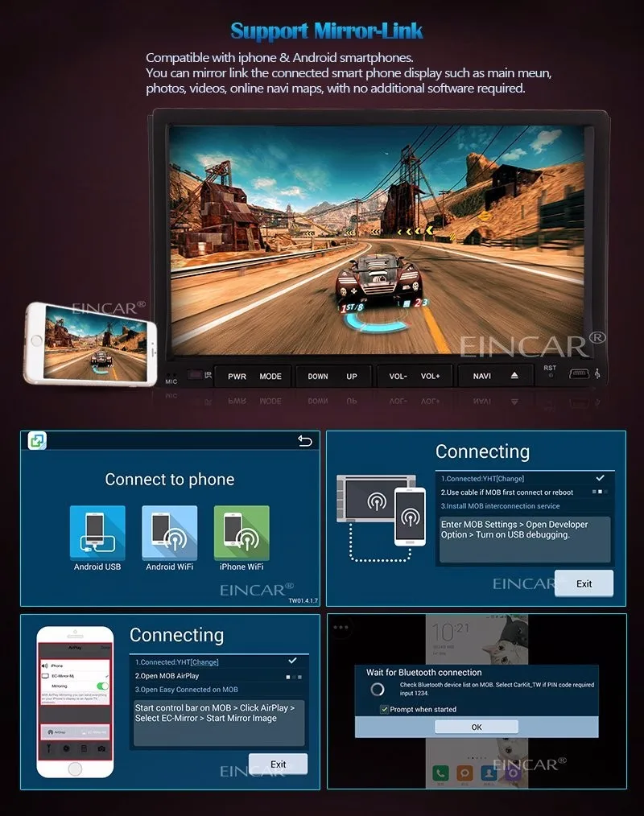The height and width of the screenshot is (816, 644).
Task: Click the back arrow in Connect to phone
Action: (304, 441)
